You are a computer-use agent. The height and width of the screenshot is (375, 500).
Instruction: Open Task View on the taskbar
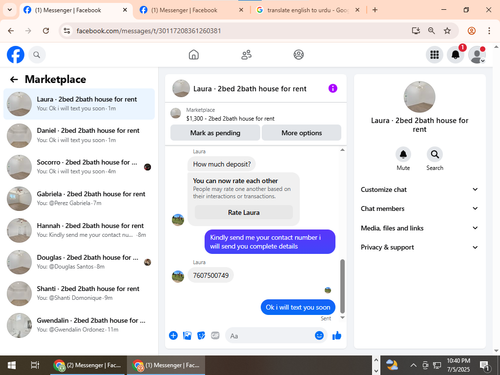click(35, 365)
